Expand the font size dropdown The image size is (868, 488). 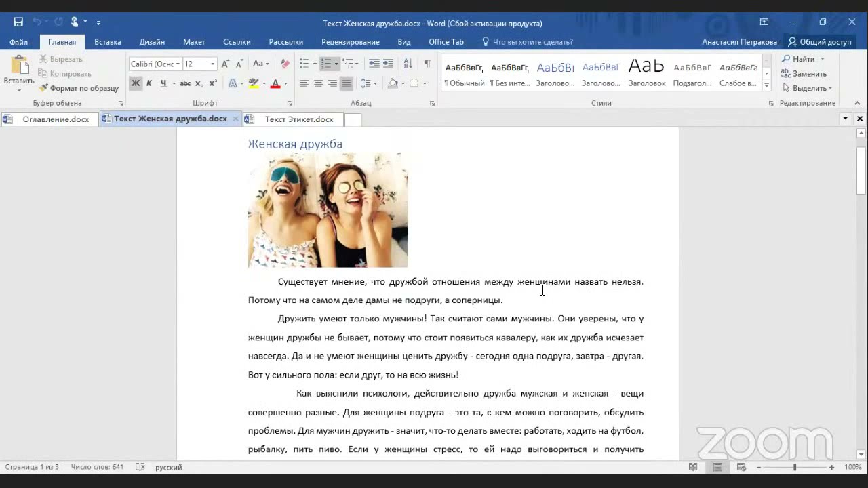212,64
